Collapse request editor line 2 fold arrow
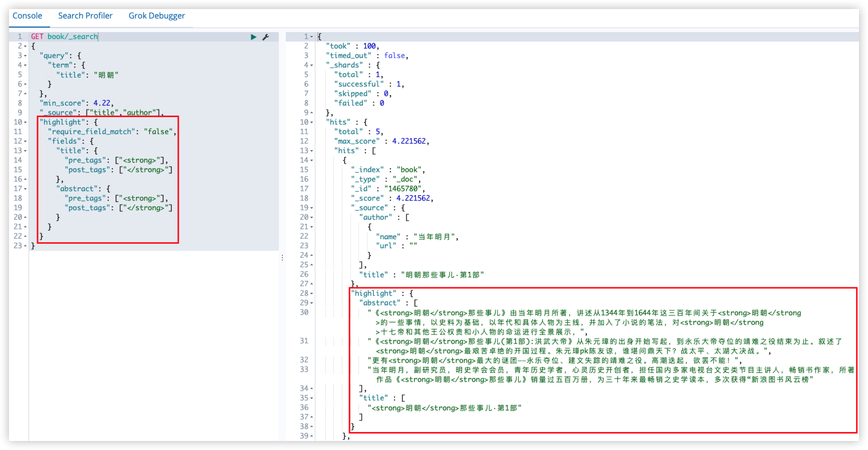Image resolution: width=868 pixels, height=450 pixels. point(26,46)
